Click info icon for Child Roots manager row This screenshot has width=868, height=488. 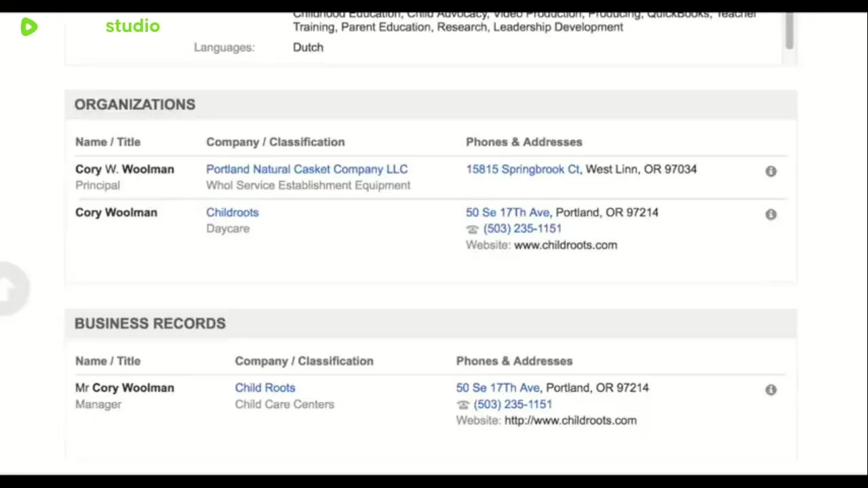771,390
